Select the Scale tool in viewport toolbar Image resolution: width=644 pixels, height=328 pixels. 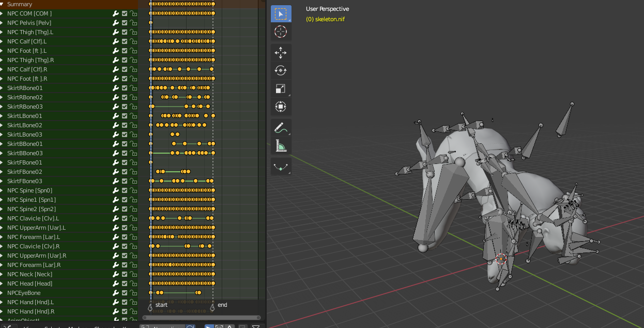click(281, 88)
